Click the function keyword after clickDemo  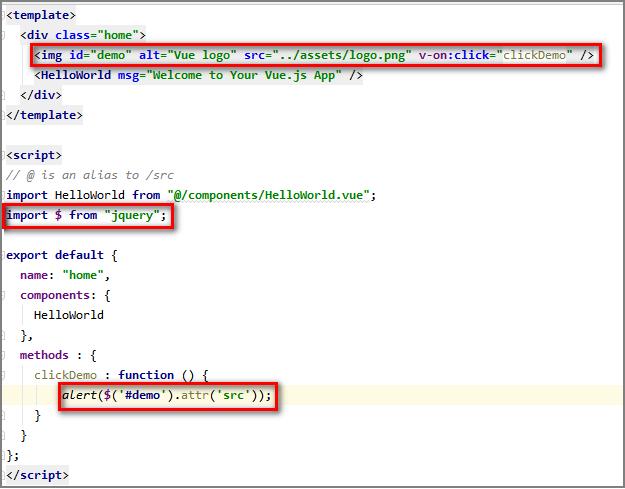click(x=146, y=375)
